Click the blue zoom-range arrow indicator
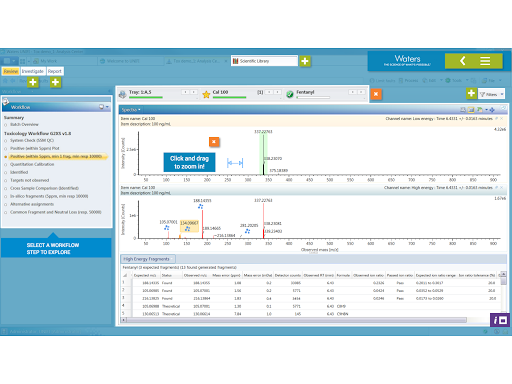The width and height of the screenshot is (512, 384). 235,163
